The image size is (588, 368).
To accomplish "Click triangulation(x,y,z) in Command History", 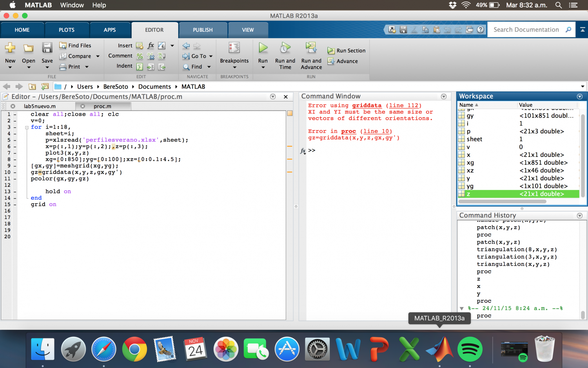I will (x=513, y=264).
